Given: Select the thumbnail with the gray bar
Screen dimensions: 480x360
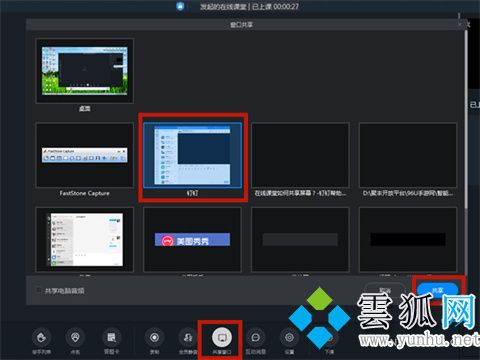Looking at the screenshot, I should (x=300, y=240).
